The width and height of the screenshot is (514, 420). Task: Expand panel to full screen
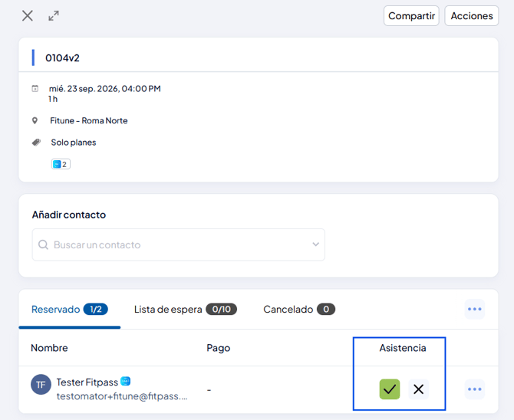[x=54, y=15]
